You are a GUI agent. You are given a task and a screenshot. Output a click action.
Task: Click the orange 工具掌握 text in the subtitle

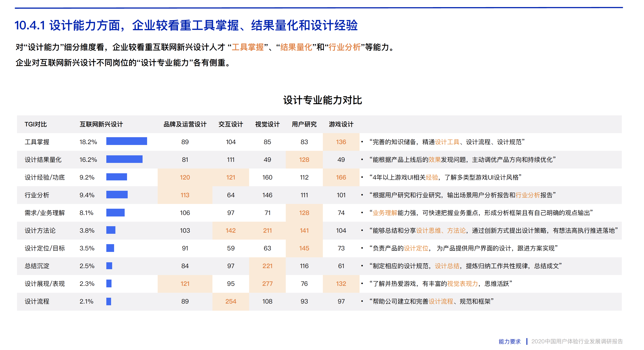(x=248, y=47)
